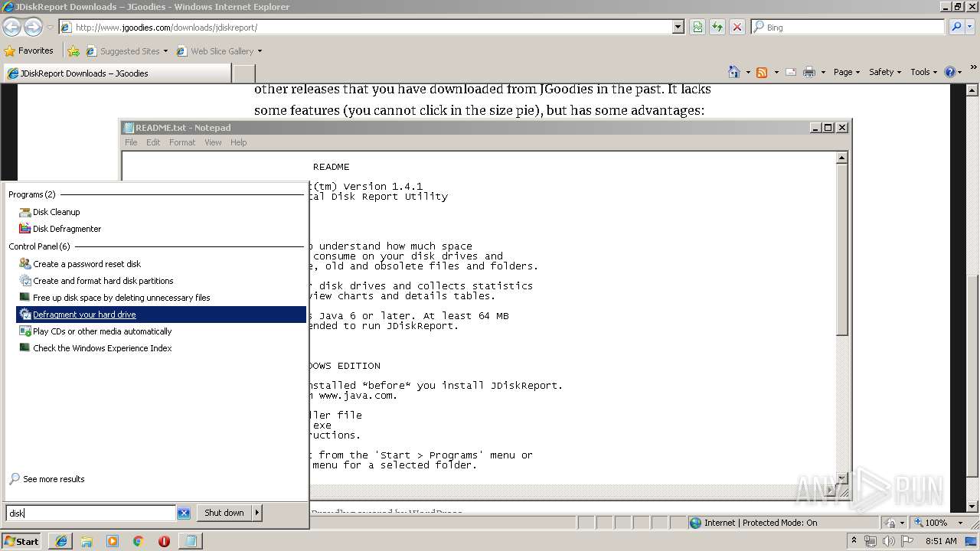Open the recent pages dropdown arrow
This screenshot has height=551, width=980.
pyautogui.click(x=50, y=28)
